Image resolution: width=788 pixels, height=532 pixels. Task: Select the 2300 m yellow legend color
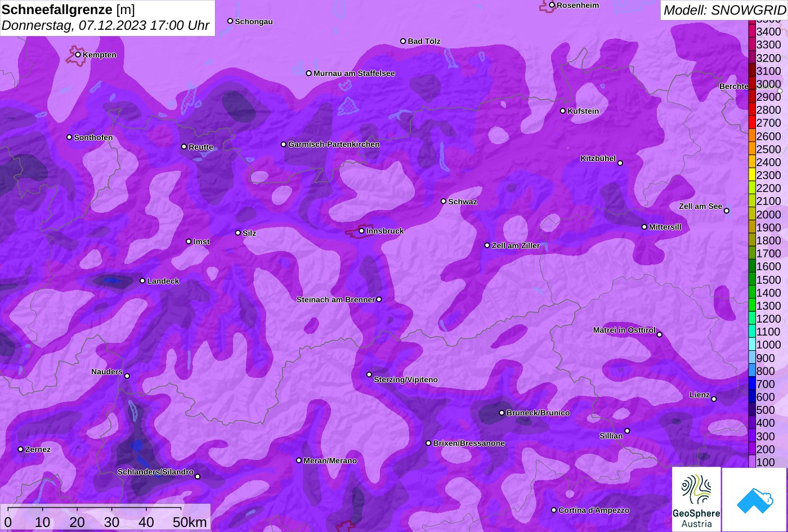pyautogui.click(x=752, y=175)
